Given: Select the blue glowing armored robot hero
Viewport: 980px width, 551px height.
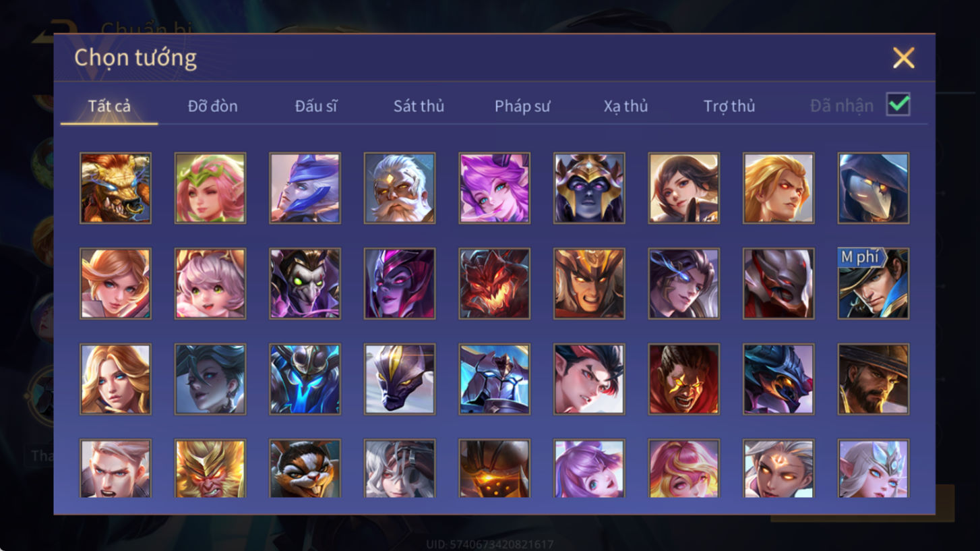Looking at the screenshot, I should pos(305,380).
